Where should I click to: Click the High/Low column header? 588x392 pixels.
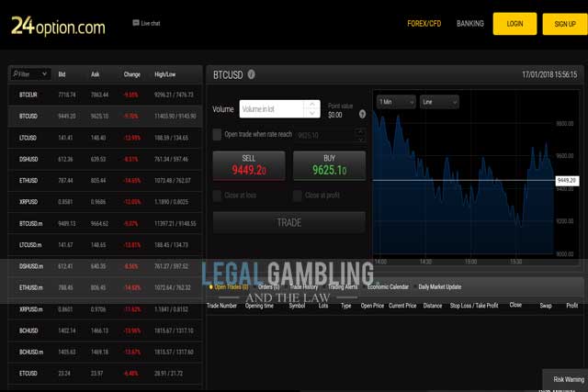point(165,74)
